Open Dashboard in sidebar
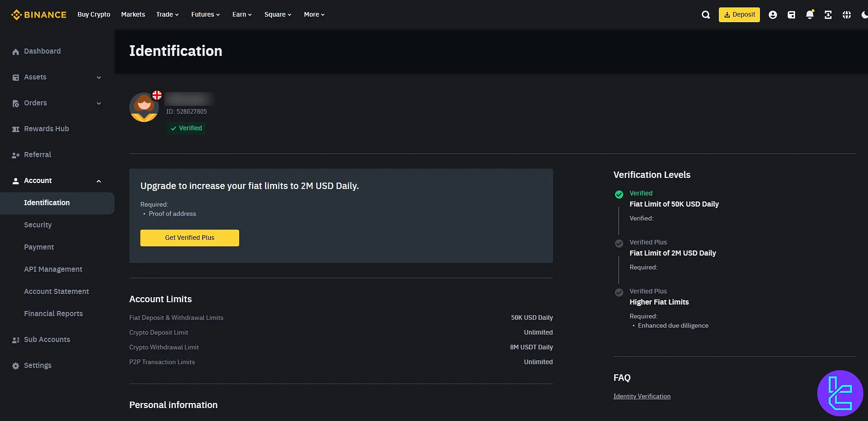 [x=42, y=51]
